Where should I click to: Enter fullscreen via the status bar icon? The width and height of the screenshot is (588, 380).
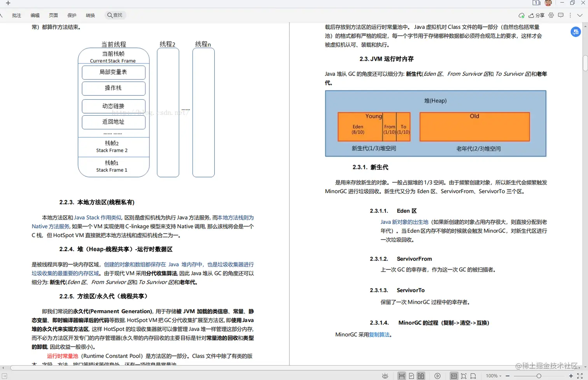click(x=580, y=376)
